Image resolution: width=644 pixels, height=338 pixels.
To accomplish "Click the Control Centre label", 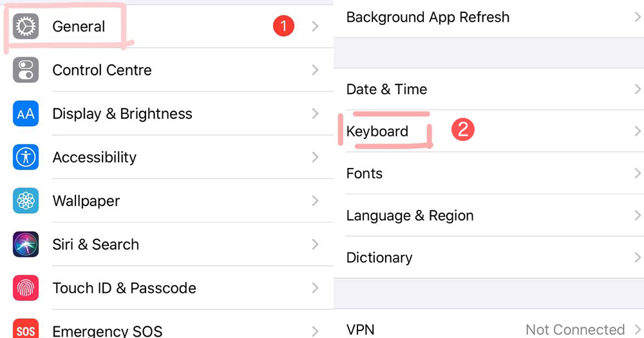I will (x=102, y=70).
